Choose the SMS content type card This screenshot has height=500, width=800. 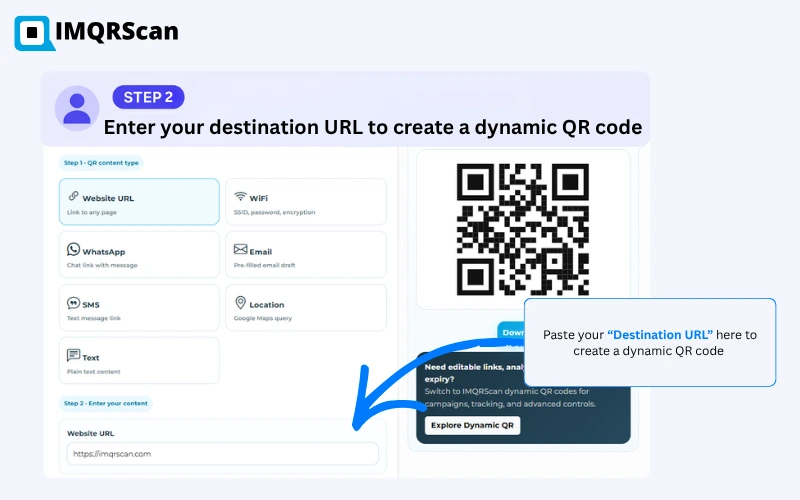(x=139, y=308)
